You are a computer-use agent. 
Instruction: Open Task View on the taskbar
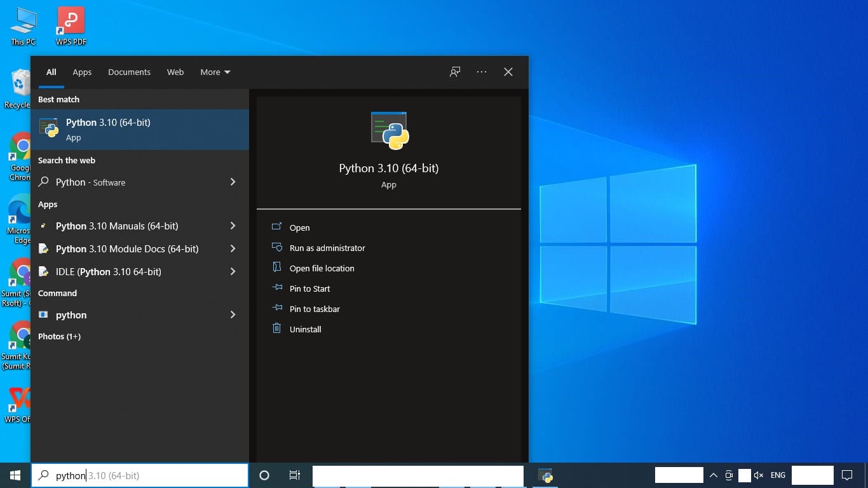point(295,475)
